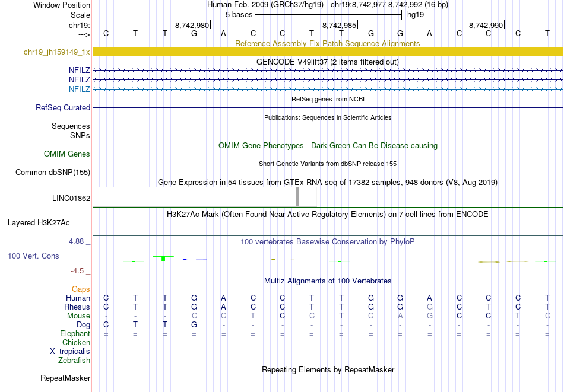Image resolution: width=564 pixels, height=392 pixels.
Task: Open the Common dbSNP(155) track label
Action: click(53, 172)
